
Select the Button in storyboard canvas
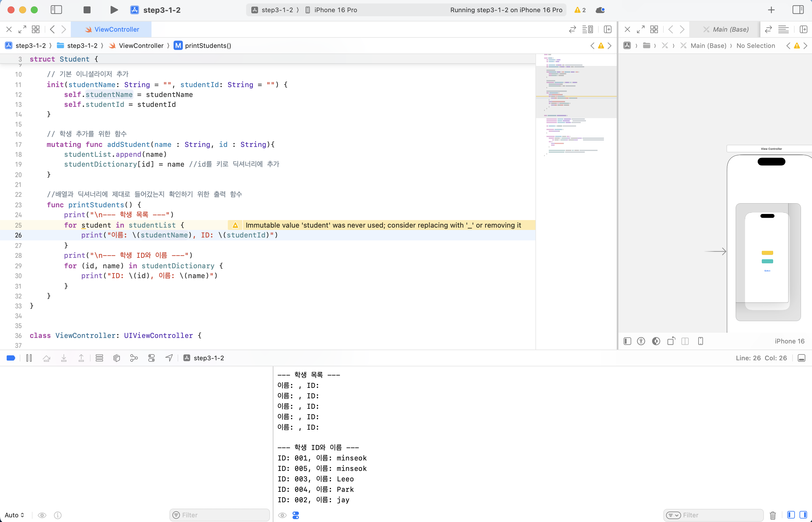tap(767, 271)
